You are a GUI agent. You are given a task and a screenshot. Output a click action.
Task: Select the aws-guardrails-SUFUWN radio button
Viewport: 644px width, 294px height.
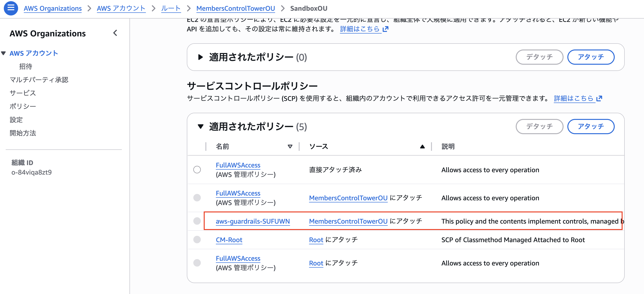click(197, 221)
